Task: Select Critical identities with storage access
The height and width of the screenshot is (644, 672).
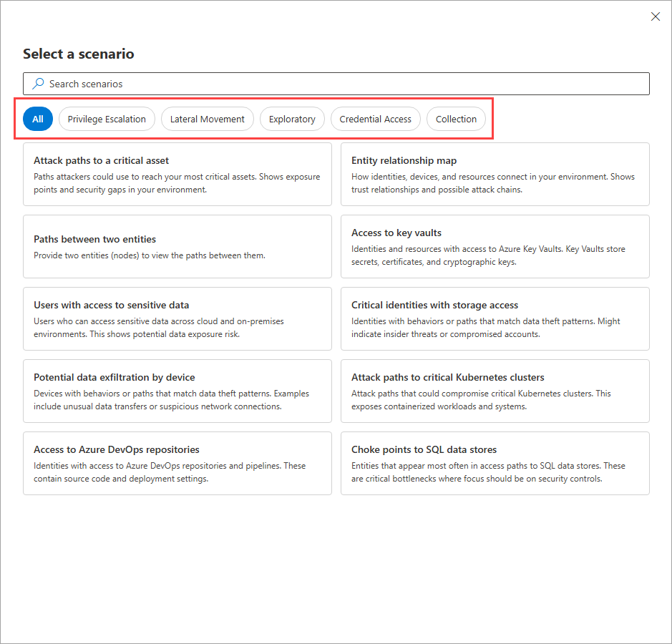Action: coord(495,319)
